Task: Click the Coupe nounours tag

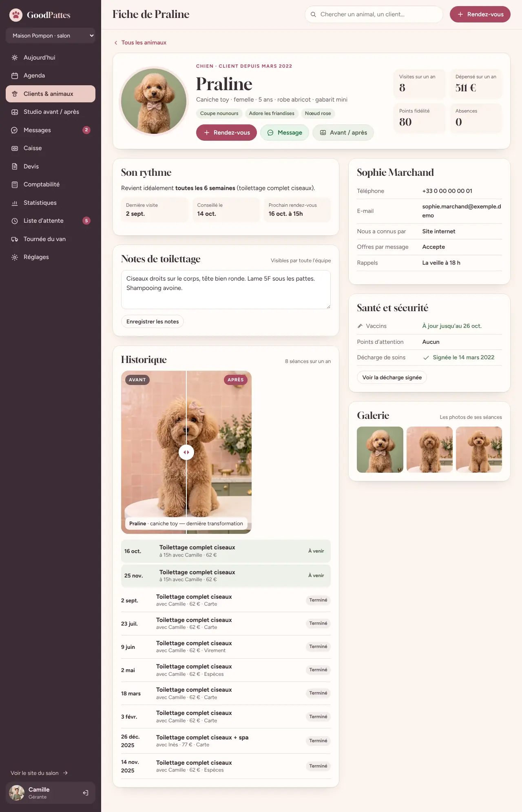Action: click(x=219, y=113)
